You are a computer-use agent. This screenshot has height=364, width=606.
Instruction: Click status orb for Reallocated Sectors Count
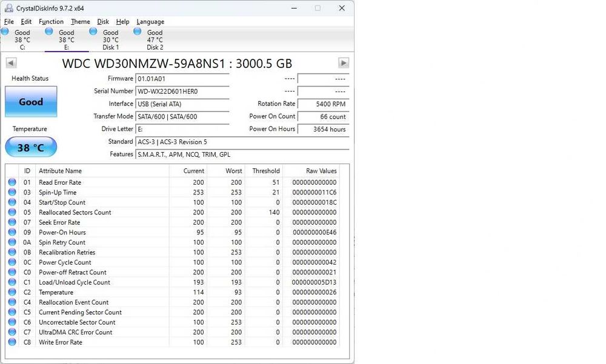12,212
